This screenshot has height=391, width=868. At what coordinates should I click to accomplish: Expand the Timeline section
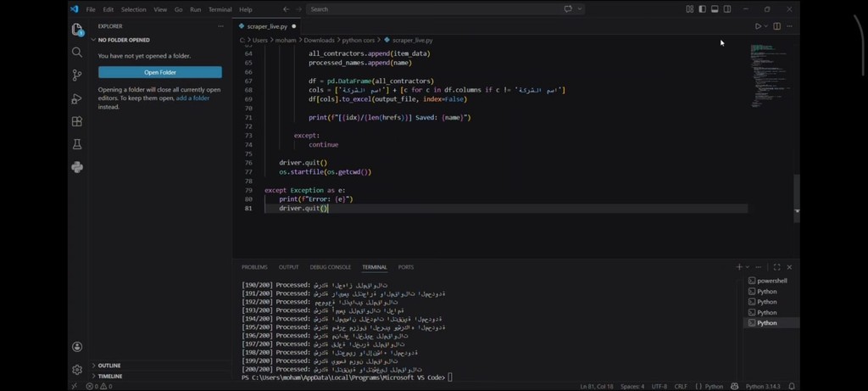point(109,376)
